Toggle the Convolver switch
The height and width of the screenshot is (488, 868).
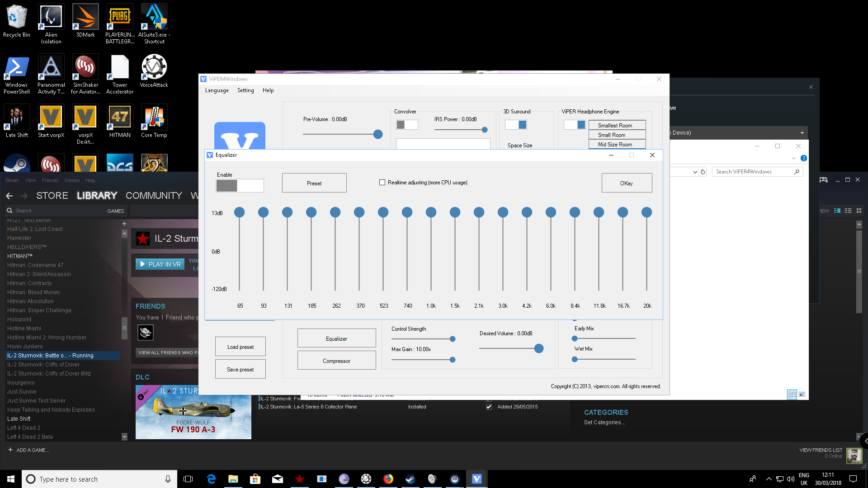407,125
